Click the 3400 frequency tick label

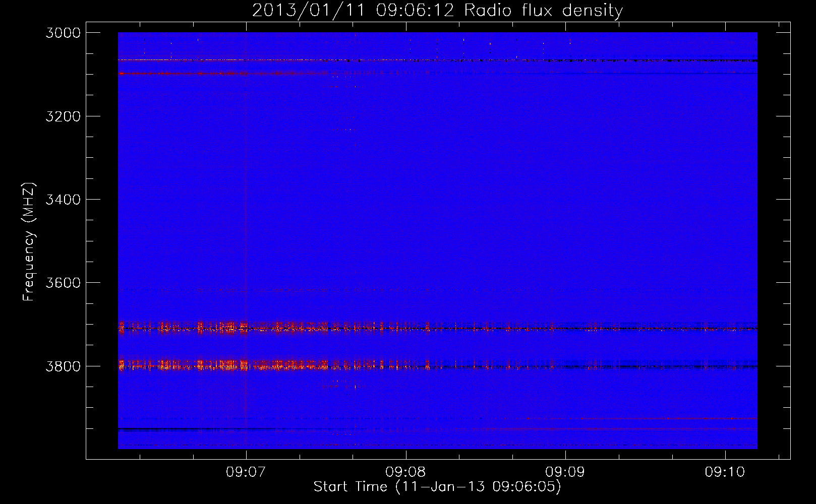pyautogui.click(x=63, y=200)
